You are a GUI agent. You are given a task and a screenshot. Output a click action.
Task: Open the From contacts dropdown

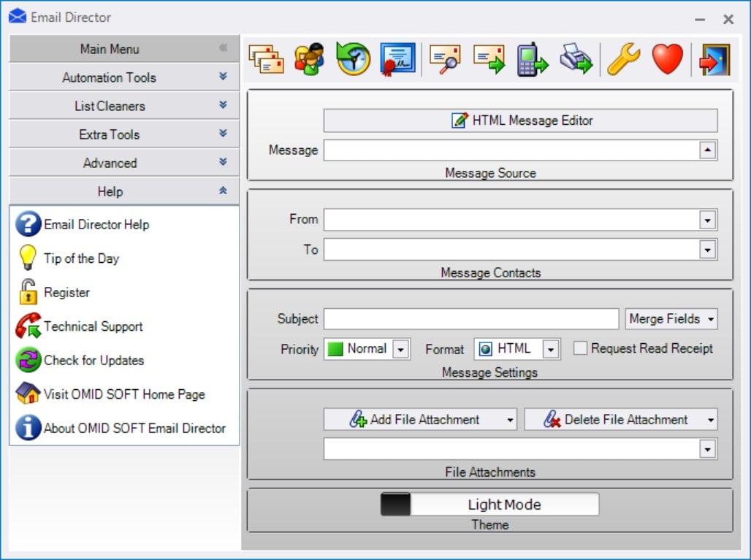707,220
